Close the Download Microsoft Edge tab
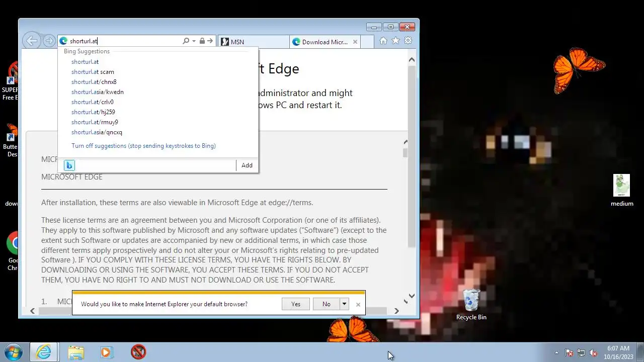The image size is (644, 362). tap(355, 42)
